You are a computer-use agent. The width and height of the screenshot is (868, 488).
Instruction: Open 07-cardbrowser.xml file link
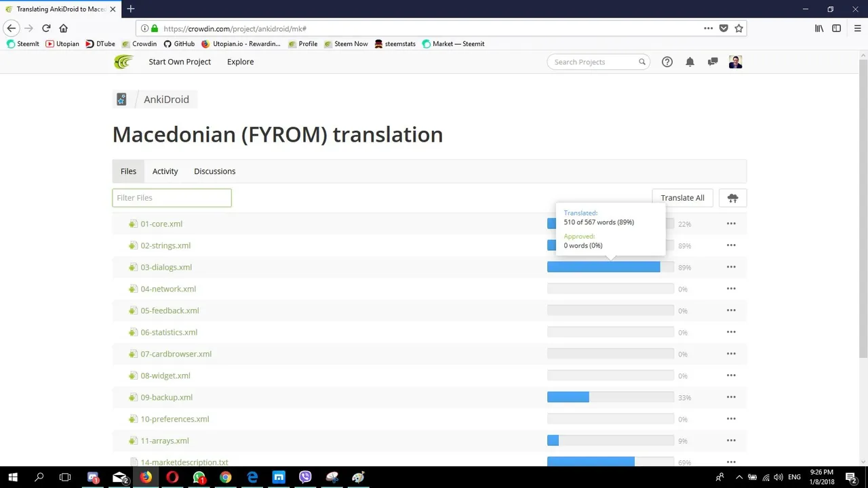(x=176, y=354)
